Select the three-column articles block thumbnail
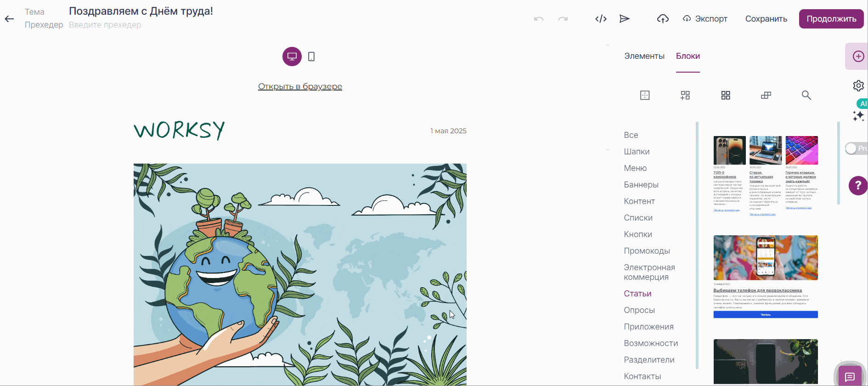The height and width of the screenshot is (386, 868). pyautogui.click(x=765, y=176)
